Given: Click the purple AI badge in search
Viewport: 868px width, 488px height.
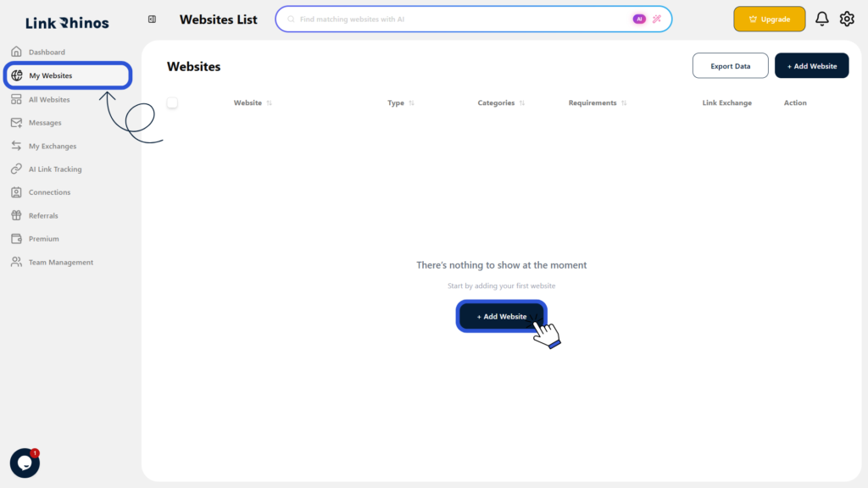Looking at the screenshot, I should [x=639, y=19].
